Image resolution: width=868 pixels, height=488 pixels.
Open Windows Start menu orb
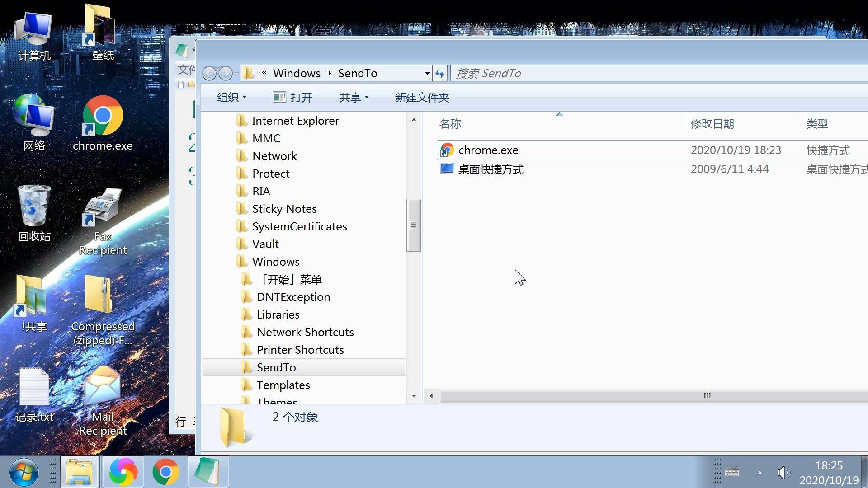click(24, 472)
